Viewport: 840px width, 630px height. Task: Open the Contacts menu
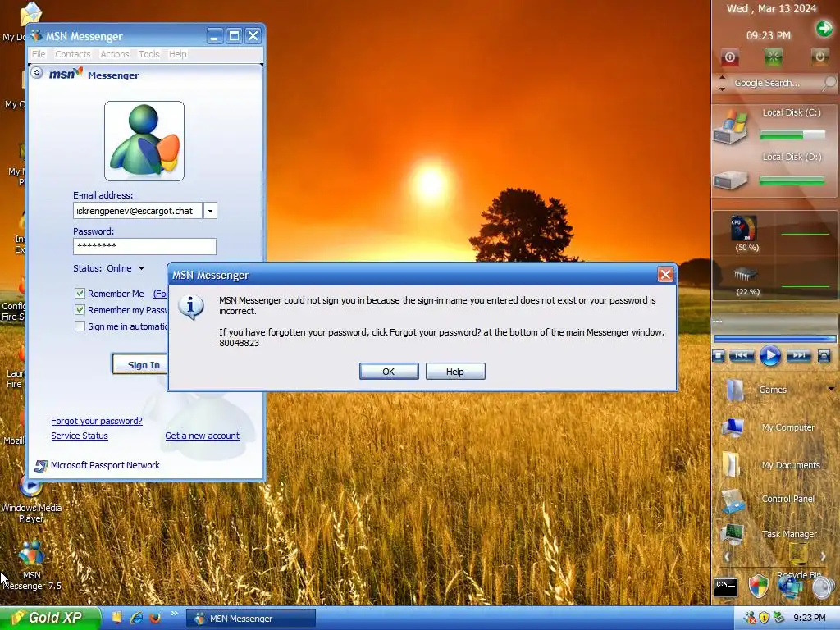coord(73,54)
